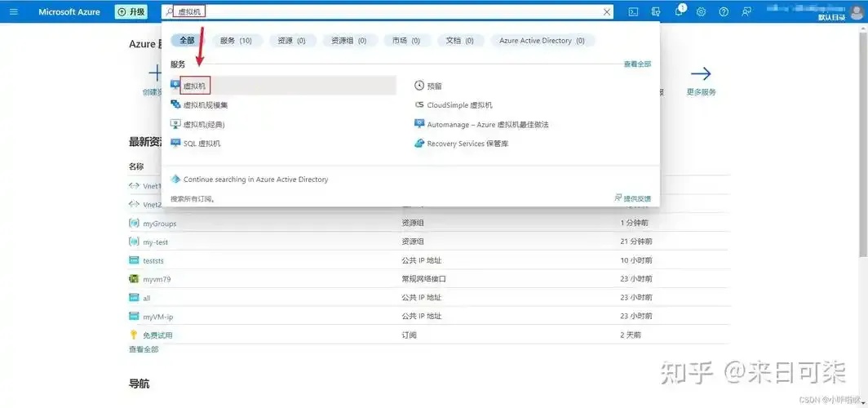This screenshot has height=408, width=868.
Task: Click the 预留 clock icon
Action: point(419,86)
